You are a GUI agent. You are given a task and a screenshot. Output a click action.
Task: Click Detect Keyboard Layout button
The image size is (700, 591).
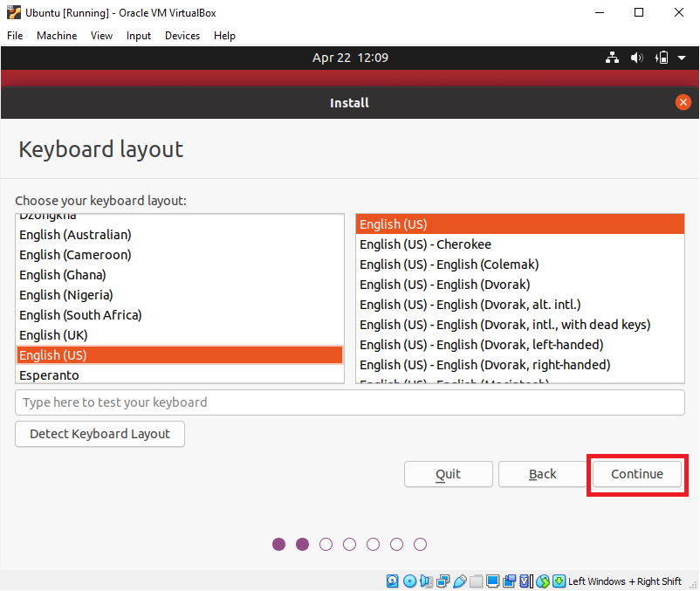click(x=100, y=434)
